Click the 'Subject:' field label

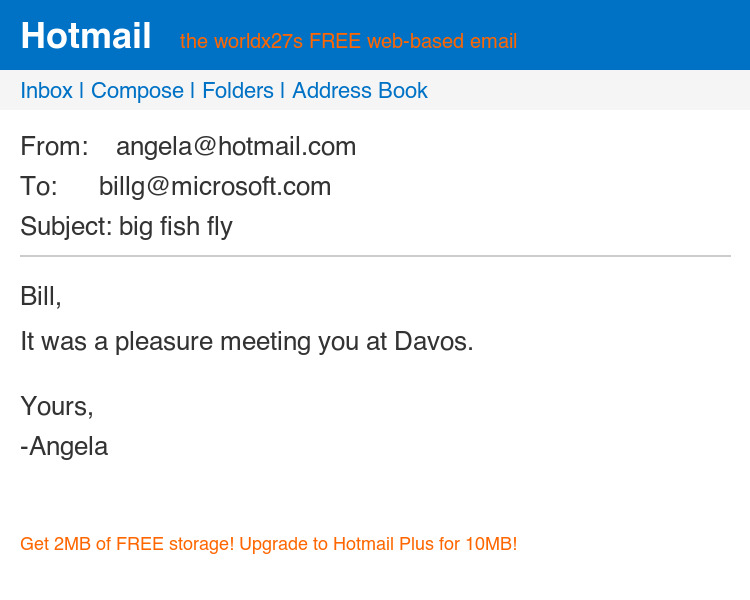66,227
